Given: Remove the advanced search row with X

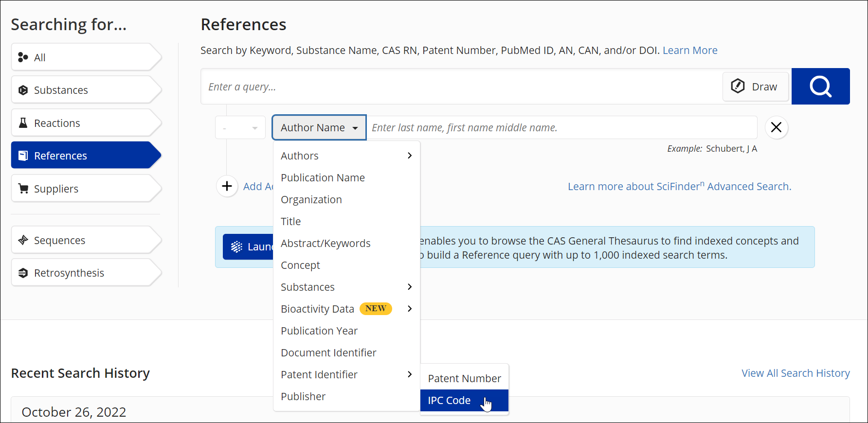Looking at the screenshot, I should (777, 127).
